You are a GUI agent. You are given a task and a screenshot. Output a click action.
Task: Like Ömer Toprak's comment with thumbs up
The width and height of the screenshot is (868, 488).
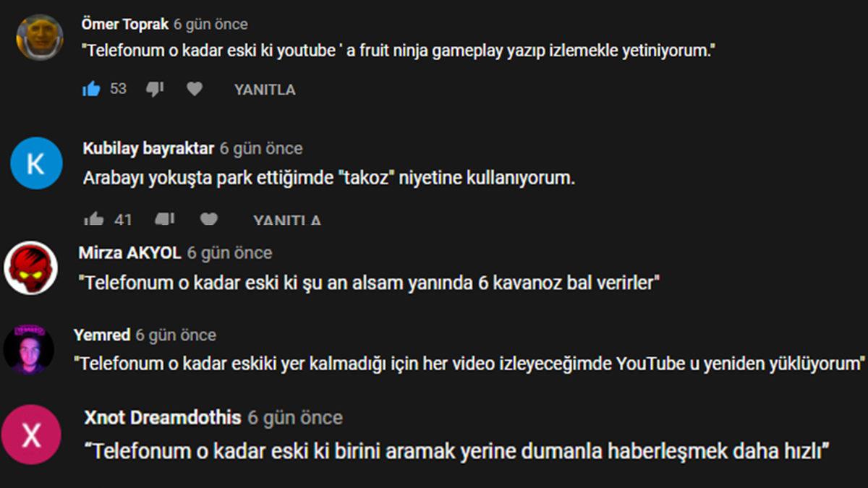pyautogui.click(x=92, y=89)
